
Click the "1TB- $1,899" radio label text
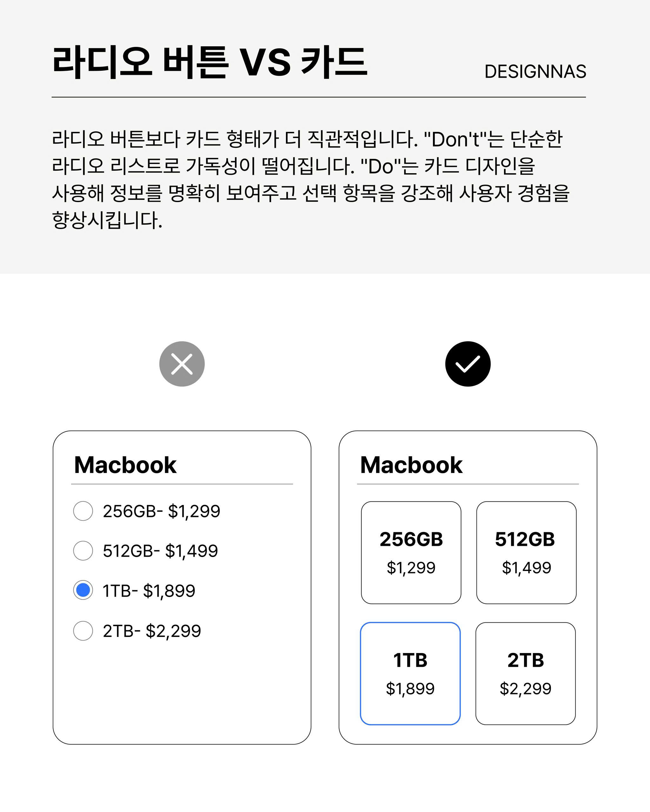[149, 591]
